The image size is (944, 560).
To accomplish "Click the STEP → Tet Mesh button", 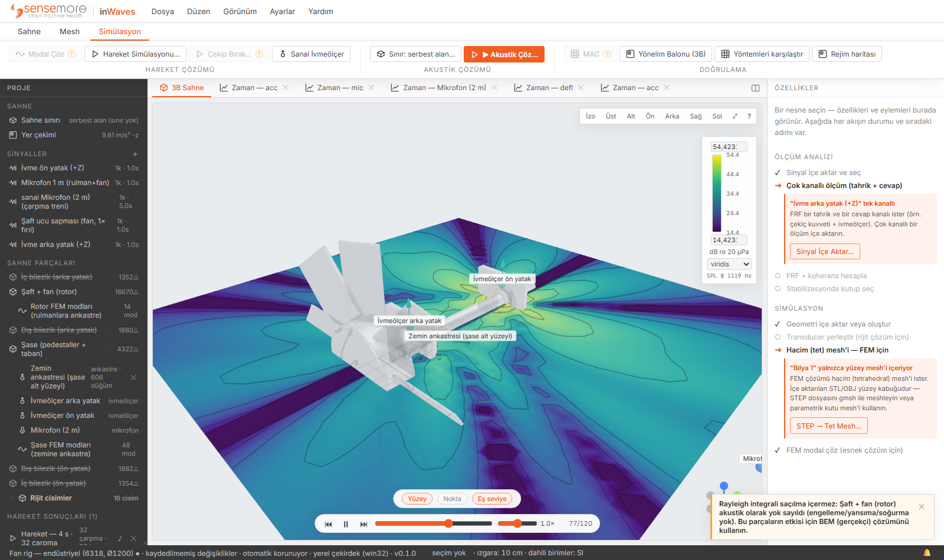I will [x=828, y=426].
